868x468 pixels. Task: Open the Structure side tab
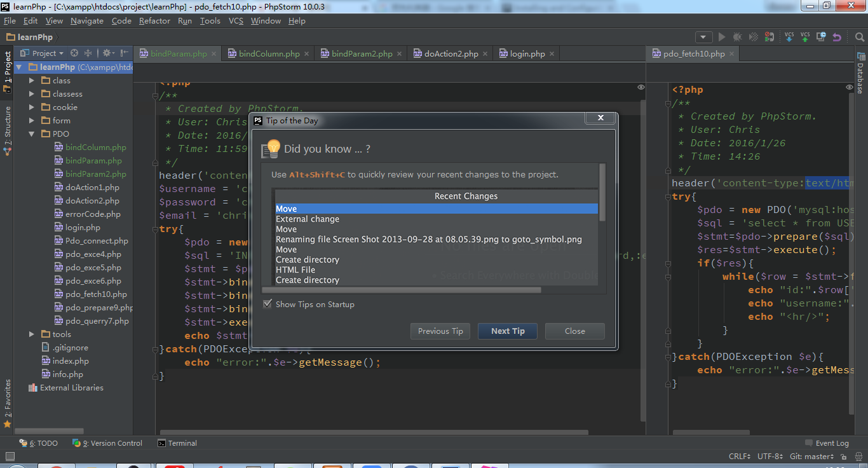7,130
